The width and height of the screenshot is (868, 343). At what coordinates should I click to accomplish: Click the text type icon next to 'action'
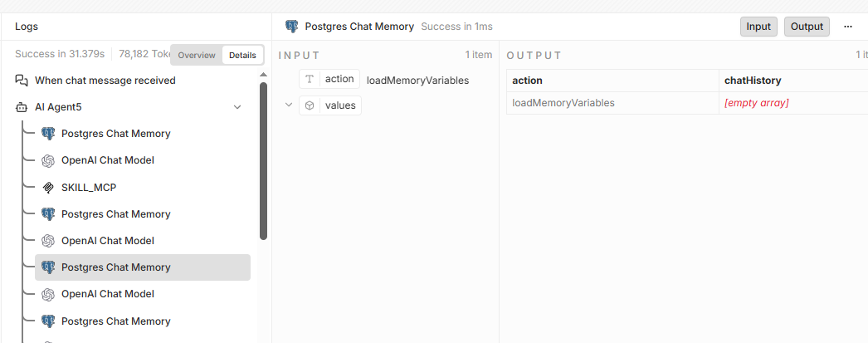coord(310,80)
